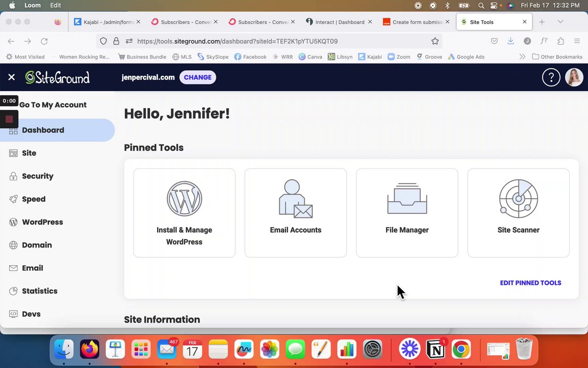Open Spotlight search in the menu bar
Image resolution: width=588 pixels, height=368 pixels.
(x=481, y=6)
